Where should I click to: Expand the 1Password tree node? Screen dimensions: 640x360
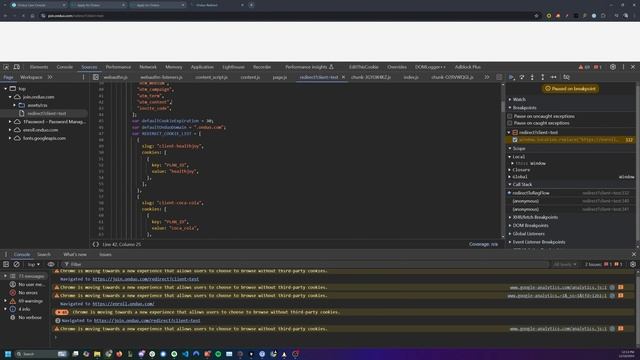tap(10, 122)
